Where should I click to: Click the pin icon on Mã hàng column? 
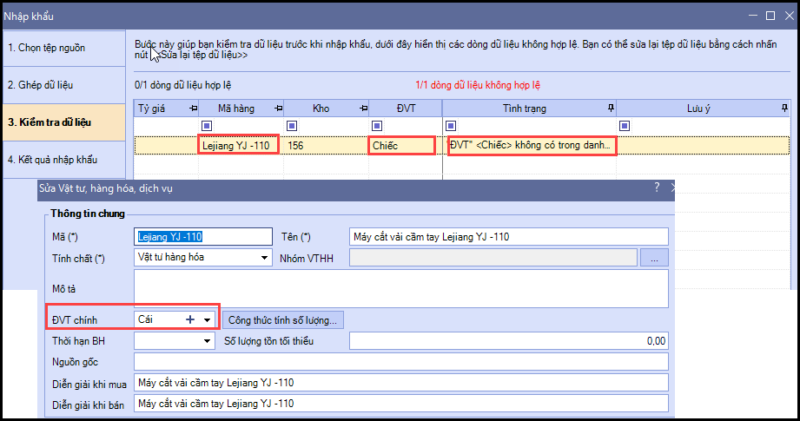coord(276,106)
